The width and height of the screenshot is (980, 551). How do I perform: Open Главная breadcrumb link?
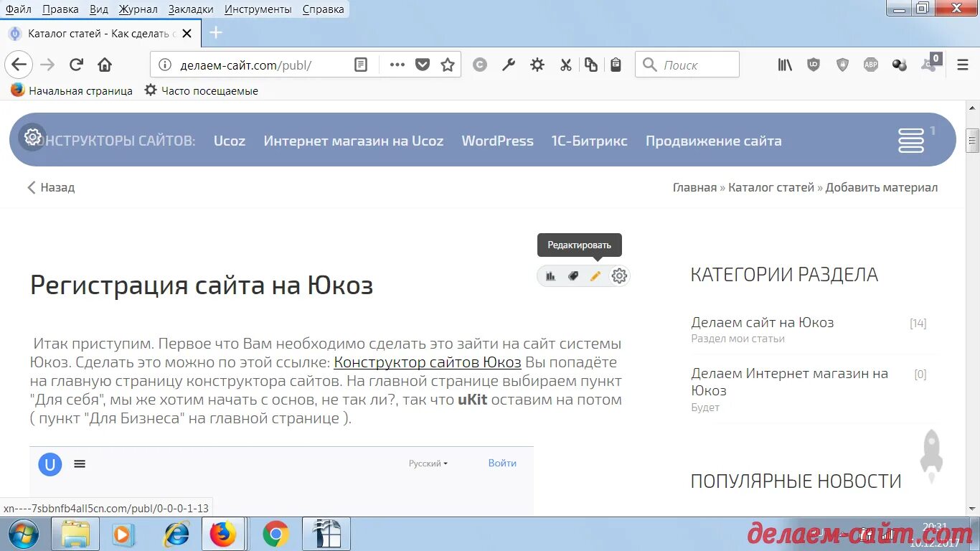[x=694, y=187]
